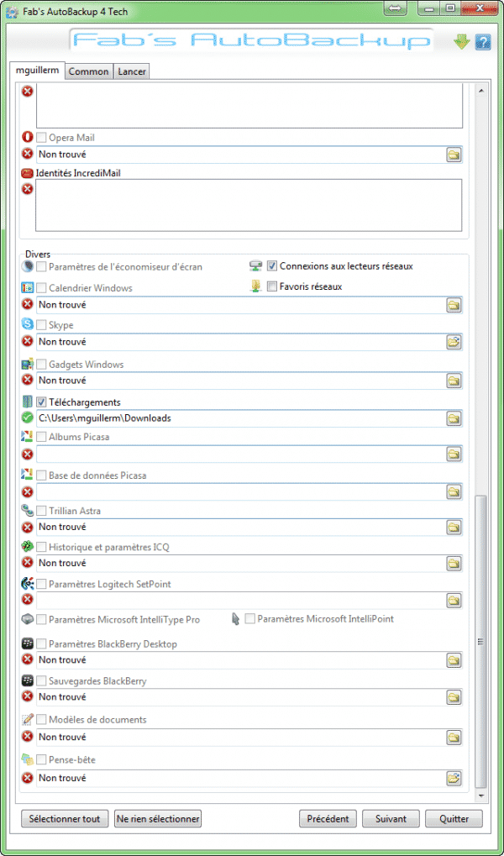Viewport: 504px width, 856px height.
Task: Click the screensaver settings icon
Action: (28, 267)
